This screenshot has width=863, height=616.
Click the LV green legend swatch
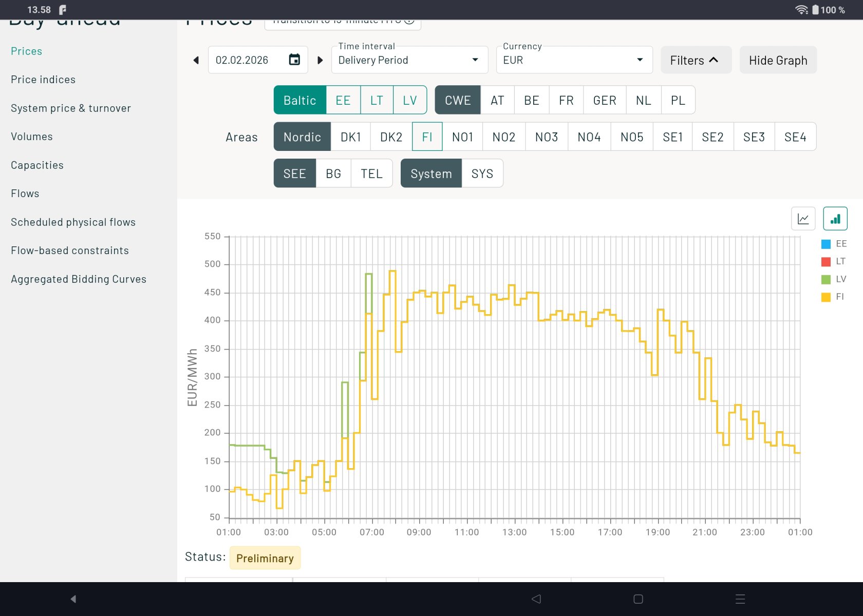point(826,279)
